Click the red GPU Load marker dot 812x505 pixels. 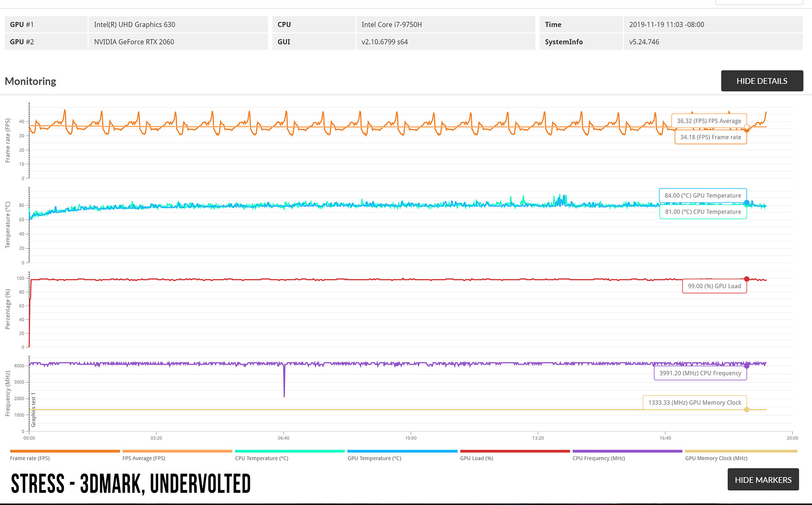point(747,279)
